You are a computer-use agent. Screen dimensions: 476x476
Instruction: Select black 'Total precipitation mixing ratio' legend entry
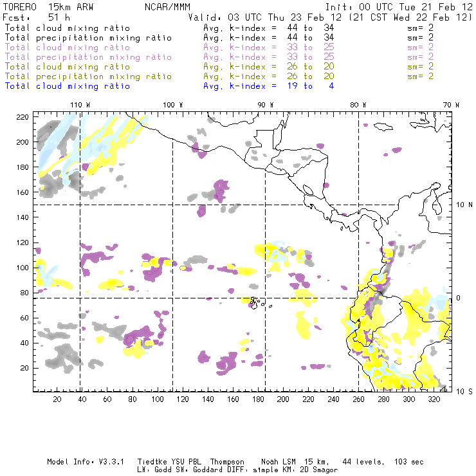click(88, 38)
